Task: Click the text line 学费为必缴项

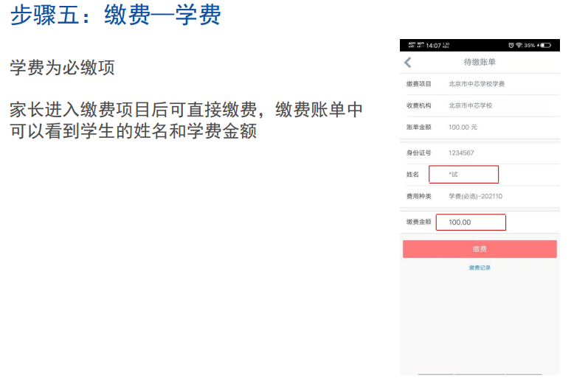Action: coord(62,68)
